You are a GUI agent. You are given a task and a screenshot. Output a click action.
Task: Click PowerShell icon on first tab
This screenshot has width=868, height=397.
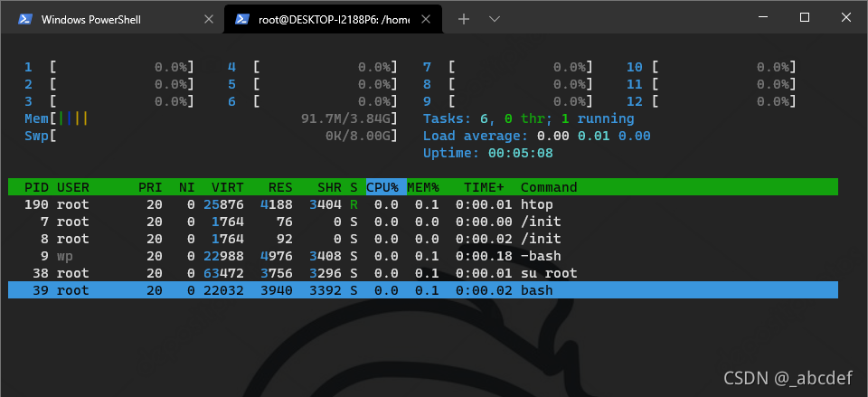tap(25, 19)
